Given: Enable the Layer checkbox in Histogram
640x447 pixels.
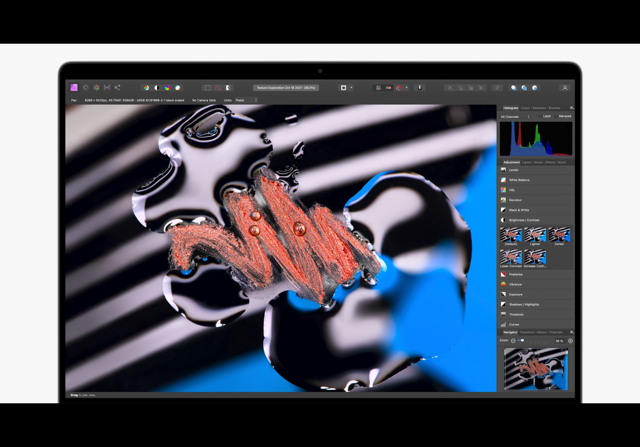Looking at the screenshot, I should 540,116.
